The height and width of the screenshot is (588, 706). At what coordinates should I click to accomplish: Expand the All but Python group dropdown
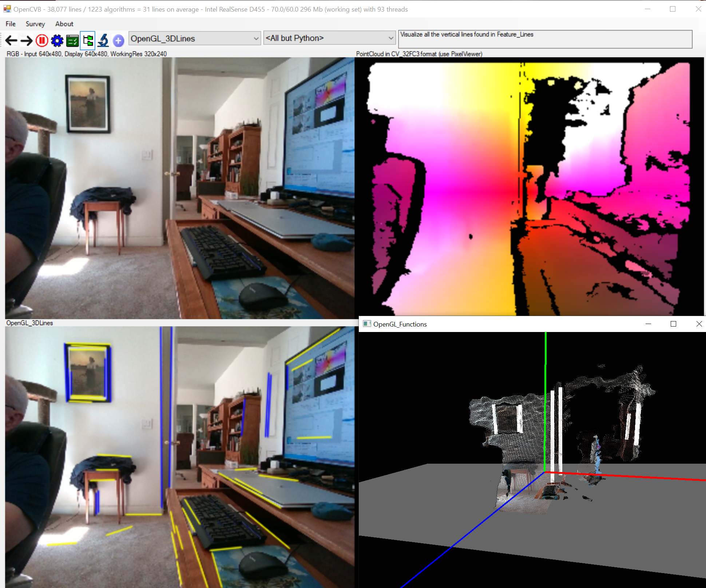tap(390, 38)
